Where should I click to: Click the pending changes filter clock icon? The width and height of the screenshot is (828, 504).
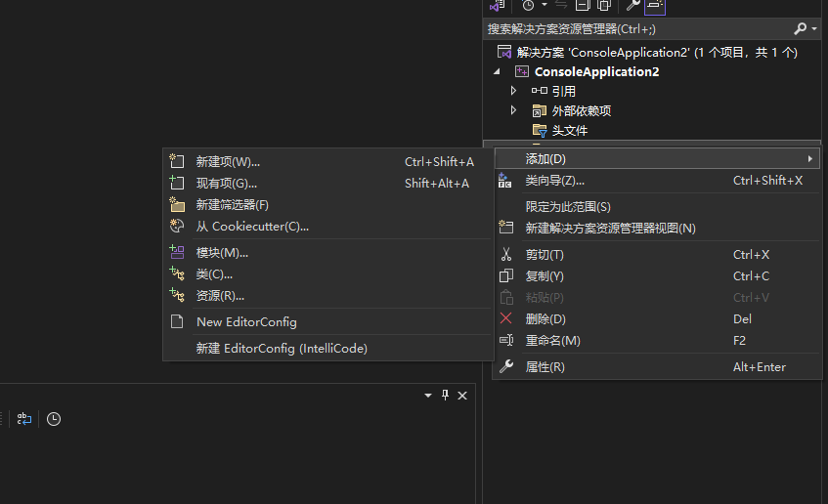528,6
